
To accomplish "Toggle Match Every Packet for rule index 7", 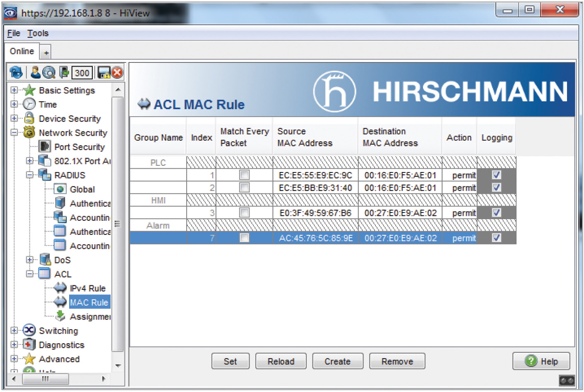I will tap(244, 238).
